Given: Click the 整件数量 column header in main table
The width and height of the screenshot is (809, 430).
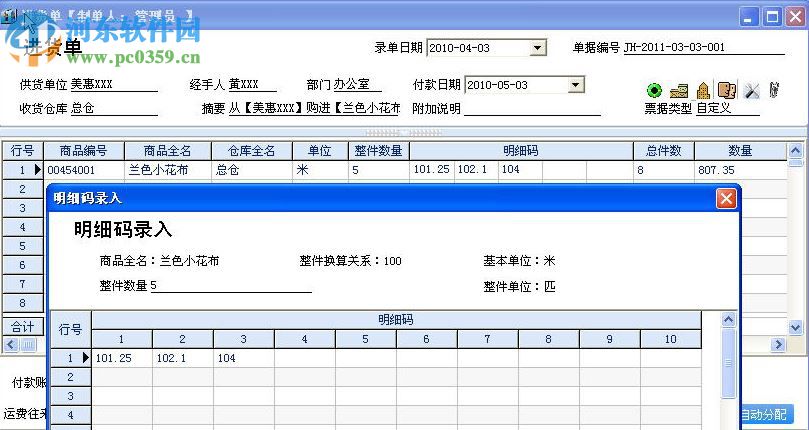Looking at the screenshot, I should [379, 151].
